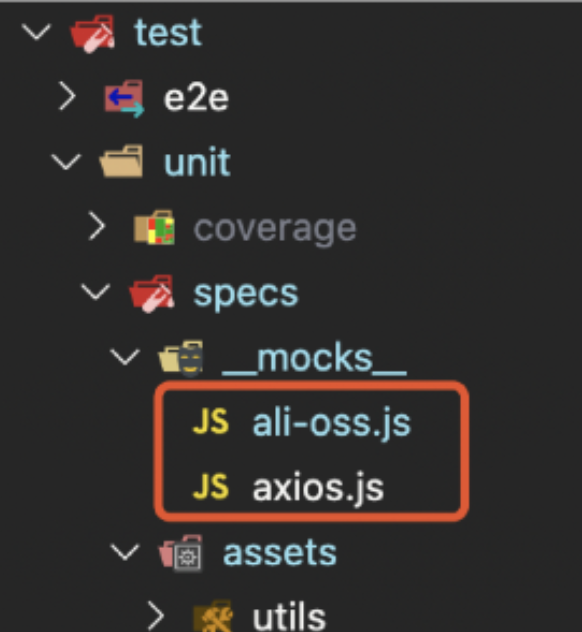Select the assets folder label
This screenshot has width=582, height=632.
click(x=280, y=553)
